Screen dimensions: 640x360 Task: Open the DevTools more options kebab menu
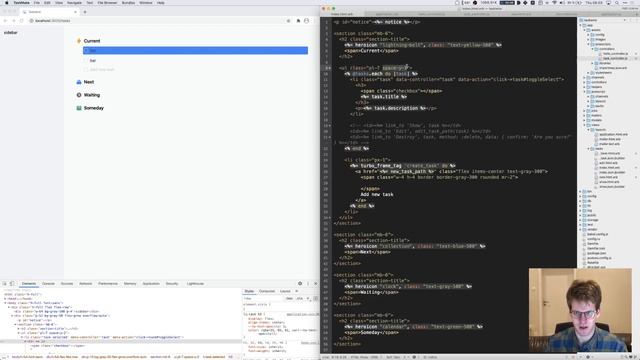tap(308, 283)
